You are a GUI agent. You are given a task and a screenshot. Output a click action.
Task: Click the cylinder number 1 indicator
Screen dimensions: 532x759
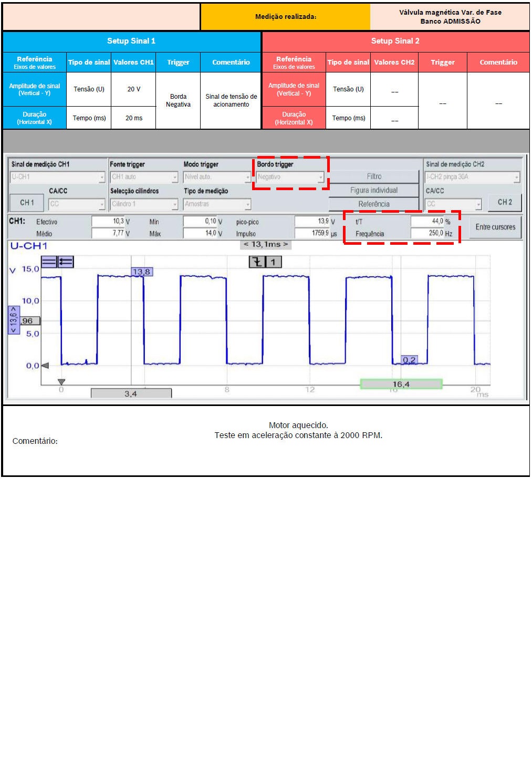[x=274, y=262]
